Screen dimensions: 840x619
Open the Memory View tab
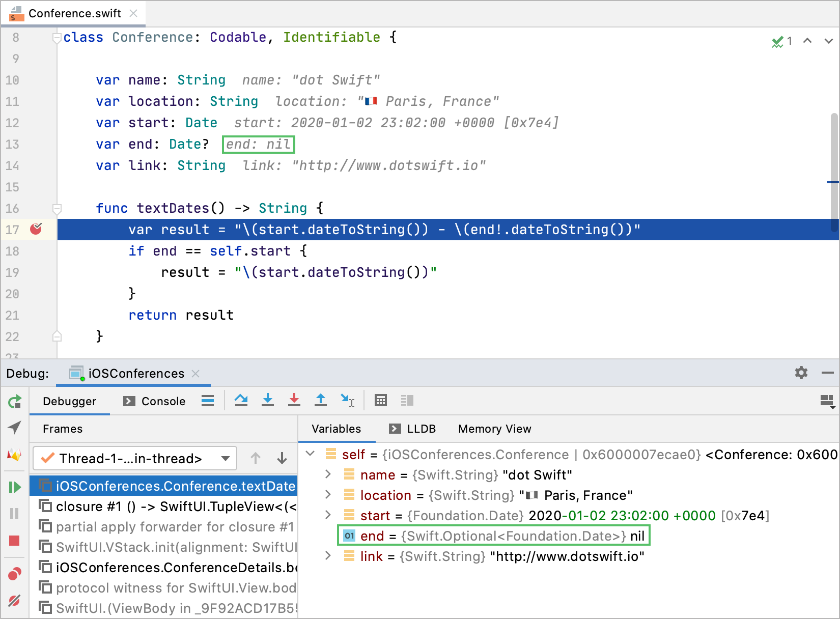494,429
